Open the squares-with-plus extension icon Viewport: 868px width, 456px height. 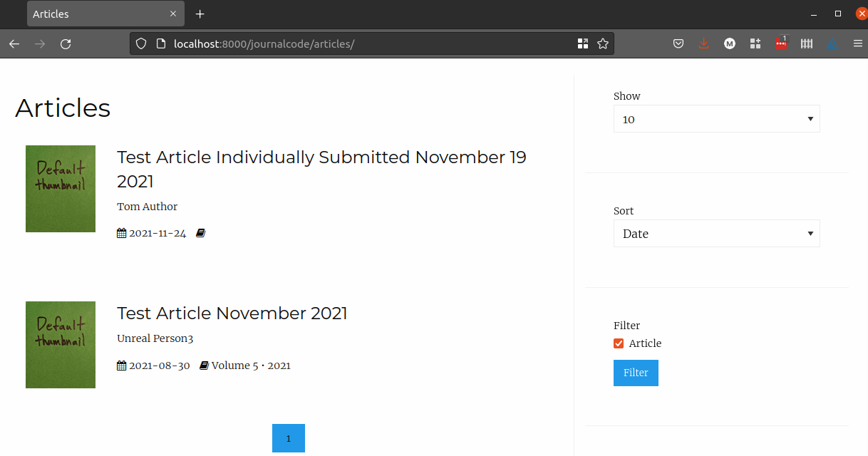(x=755, y=44)
